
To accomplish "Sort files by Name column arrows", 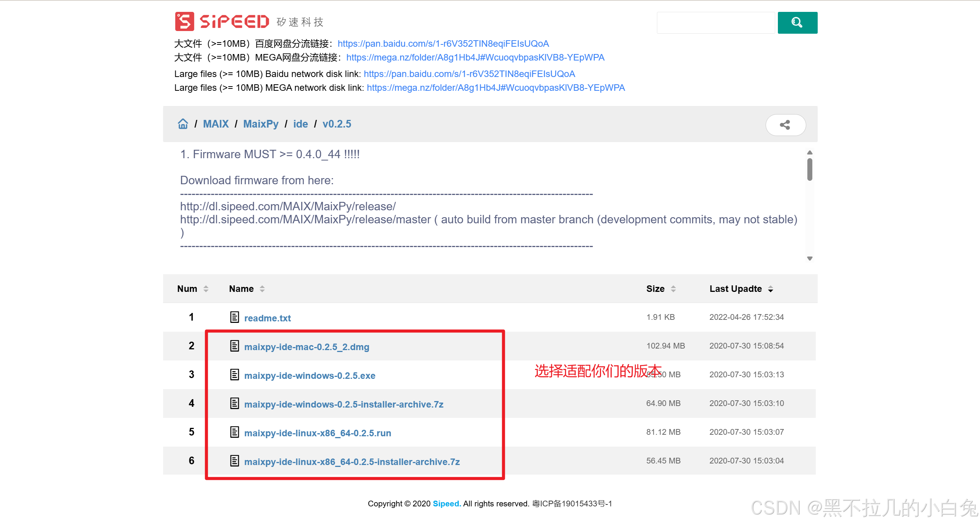I will click(x=262, y=289).
